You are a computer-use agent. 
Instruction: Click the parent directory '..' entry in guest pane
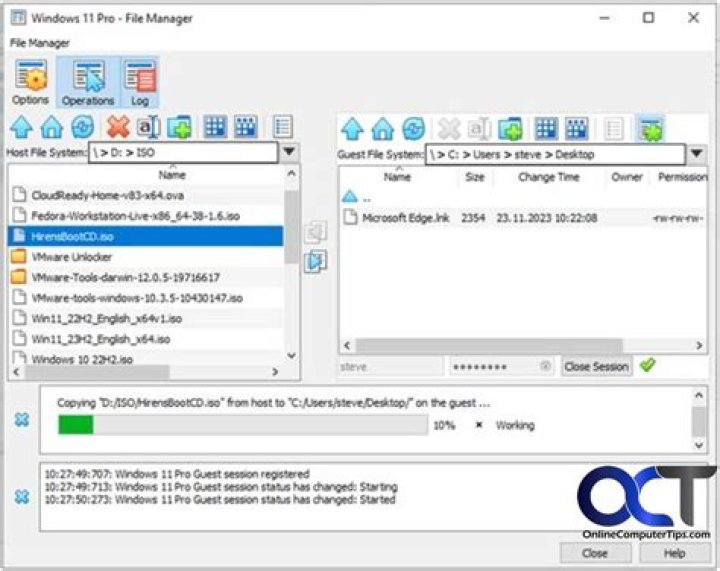pyautogui.click(x=356, y=198)
